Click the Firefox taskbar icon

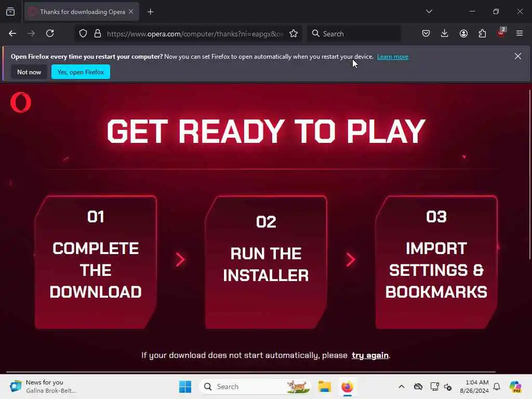click(x=347, y=387)
